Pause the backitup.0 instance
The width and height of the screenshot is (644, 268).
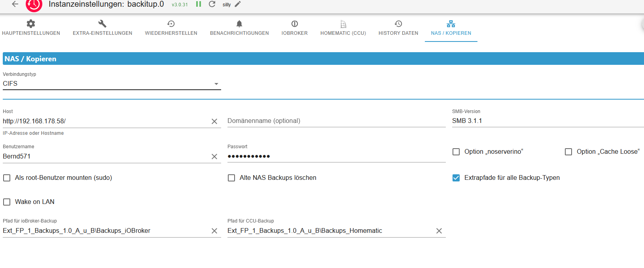(199, 4)
